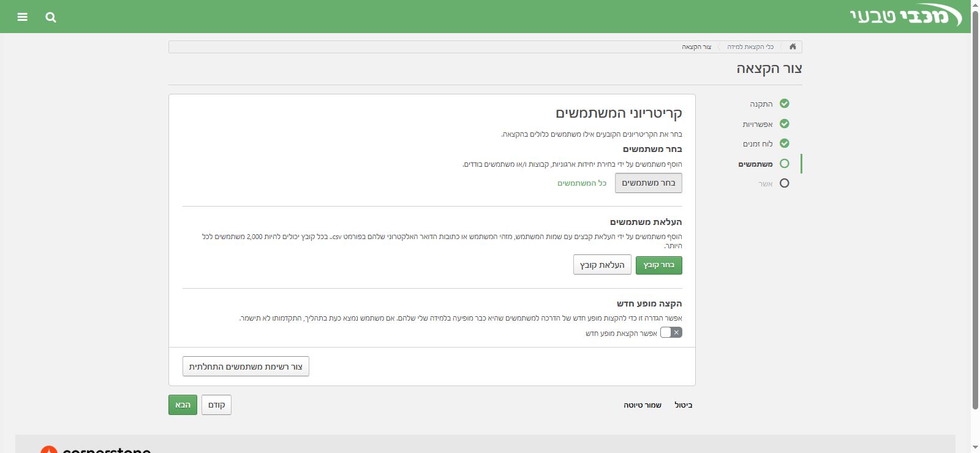The height and width of the screenshot is (453, 980).
Task: Click the green הבא button
Action: pyautogui.click(x=183, y=405)
